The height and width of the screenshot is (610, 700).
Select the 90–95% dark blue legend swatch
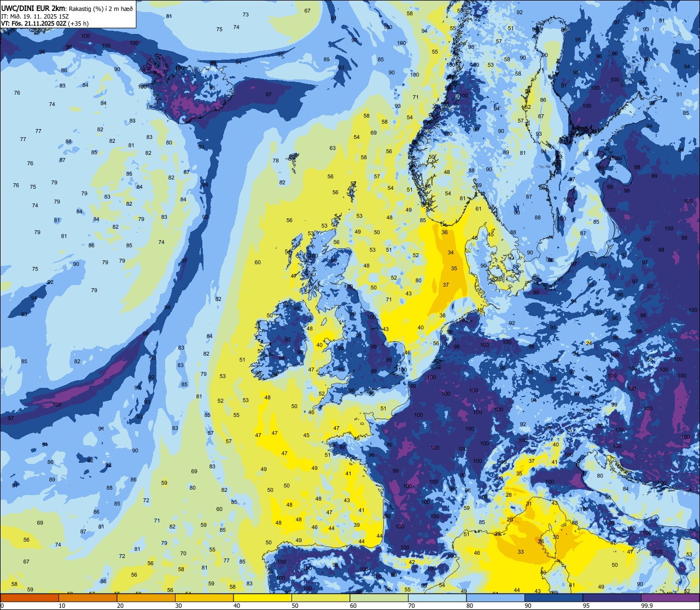pyautogui.click(x=553, y=598)
